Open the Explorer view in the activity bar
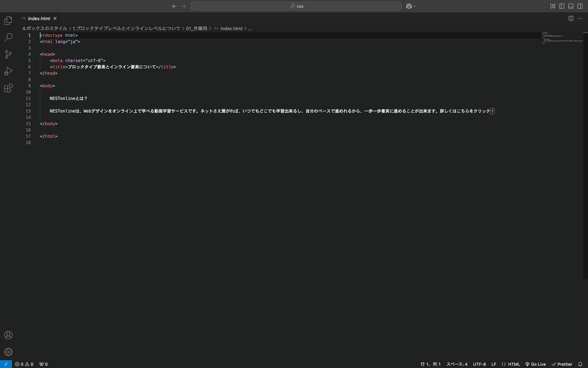Screen dimensions: 588x368 (x=8, y=21)
